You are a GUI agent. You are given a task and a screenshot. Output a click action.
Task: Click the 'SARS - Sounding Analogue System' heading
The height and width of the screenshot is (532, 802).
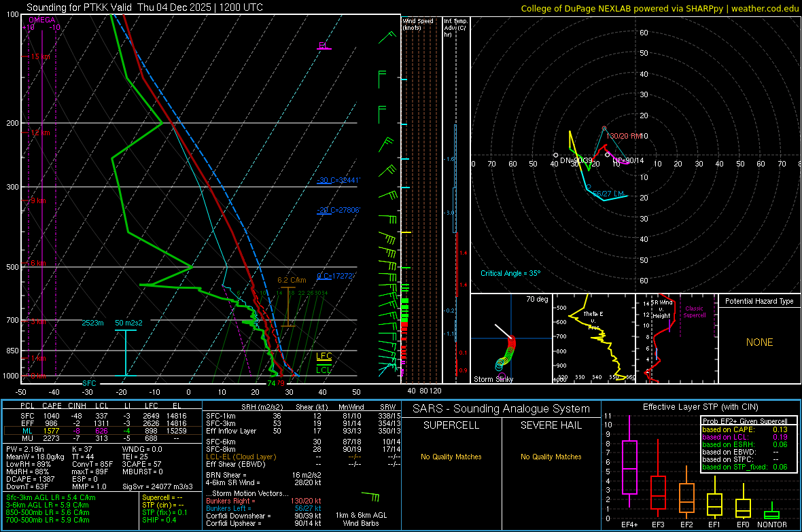(501, 409)
